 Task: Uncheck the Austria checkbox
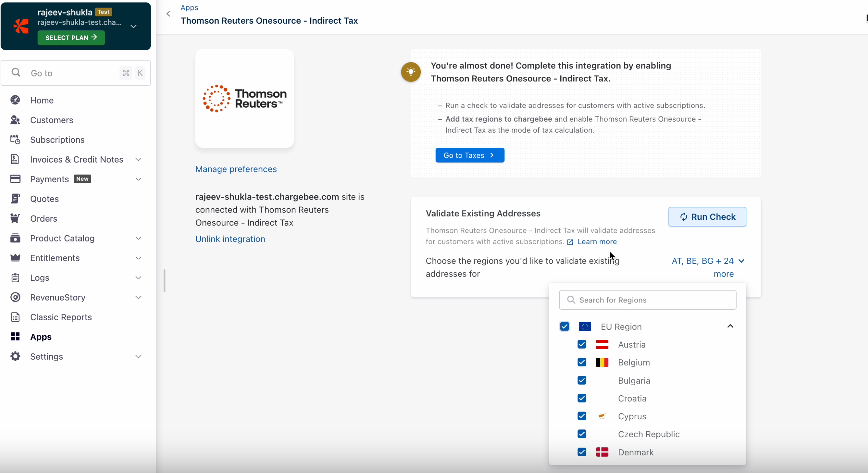click(x=582, y=344)
